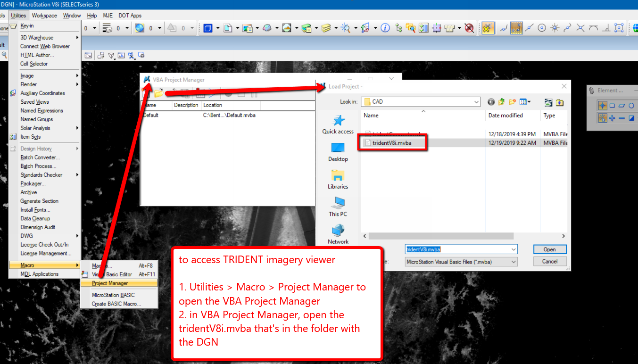This screenshot has width=638, height=364.
Task: Open the Models dialog icon
Action: point(208,28)
